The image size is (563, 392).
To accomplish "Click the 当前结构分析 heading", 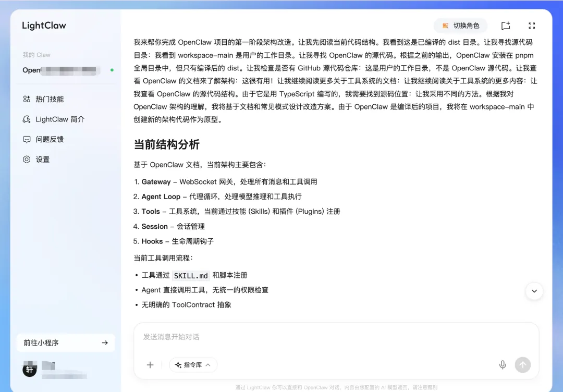I will (x=167, y=145).
